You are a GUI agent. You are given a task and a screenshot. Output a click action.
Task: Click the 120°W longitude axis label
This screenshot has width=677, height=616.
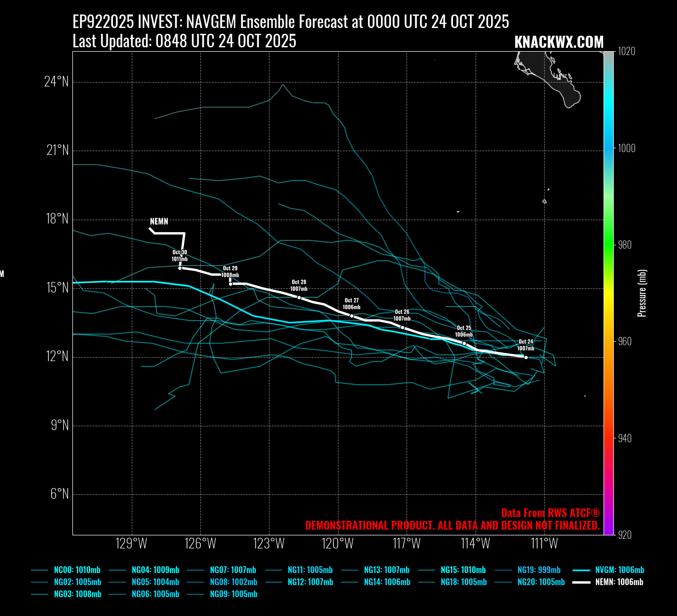[338, 544]
